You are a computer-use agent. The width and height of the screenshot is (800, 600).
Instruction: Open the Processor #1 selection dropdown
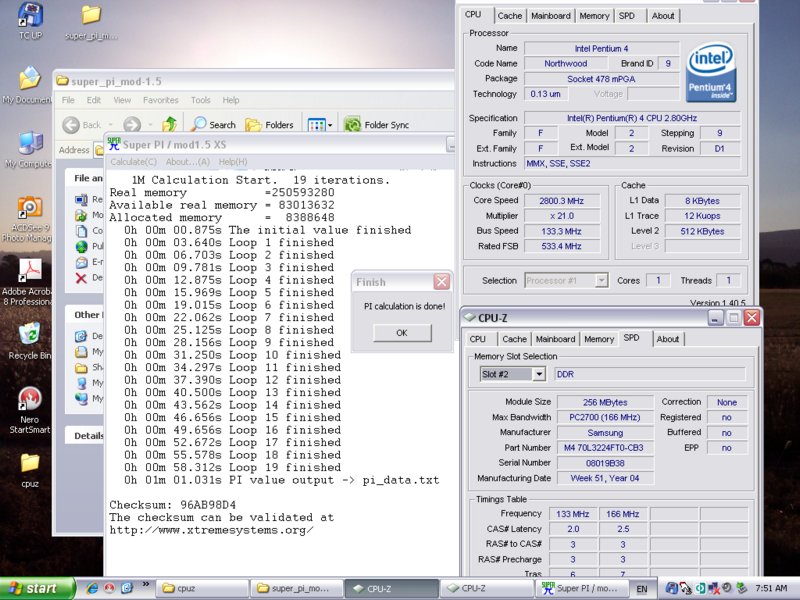[566, 280]
